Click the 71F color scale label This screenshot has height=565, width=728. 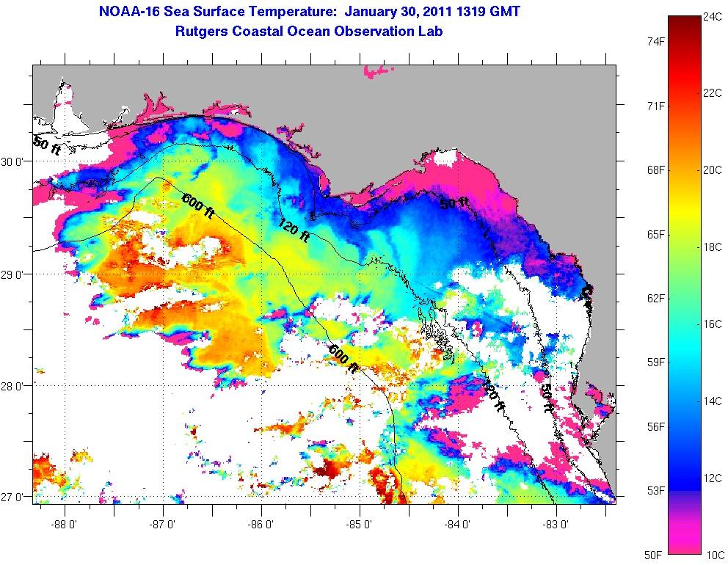tap(656, 106)
